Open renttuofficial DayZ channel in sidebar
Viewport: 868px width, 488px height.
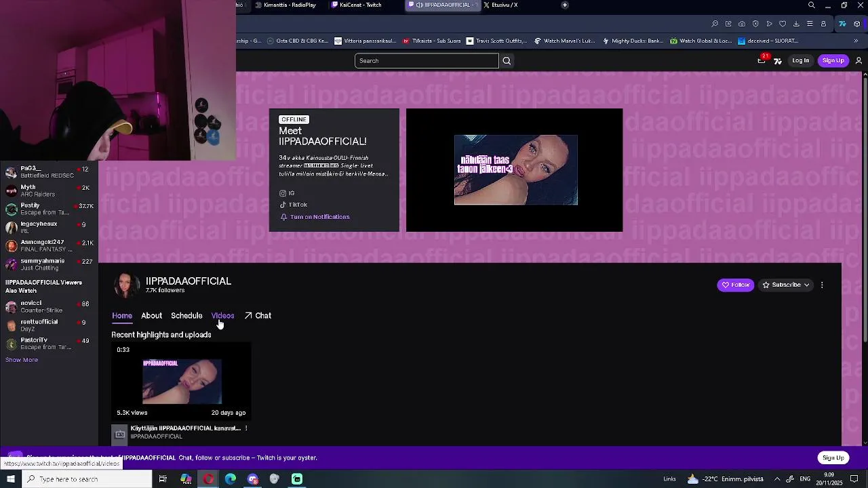49,325
